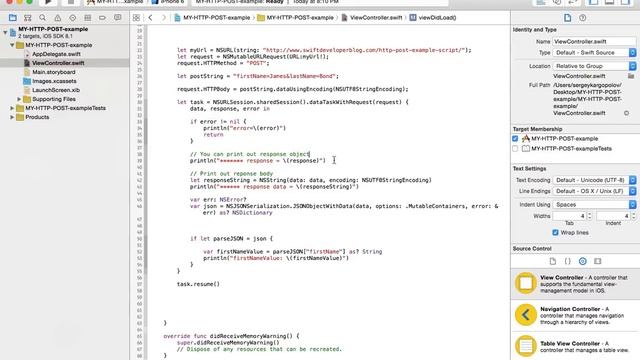Reveal full path in Finder arrow
This screenshot has width=640, height=360.
click(627, 113)
